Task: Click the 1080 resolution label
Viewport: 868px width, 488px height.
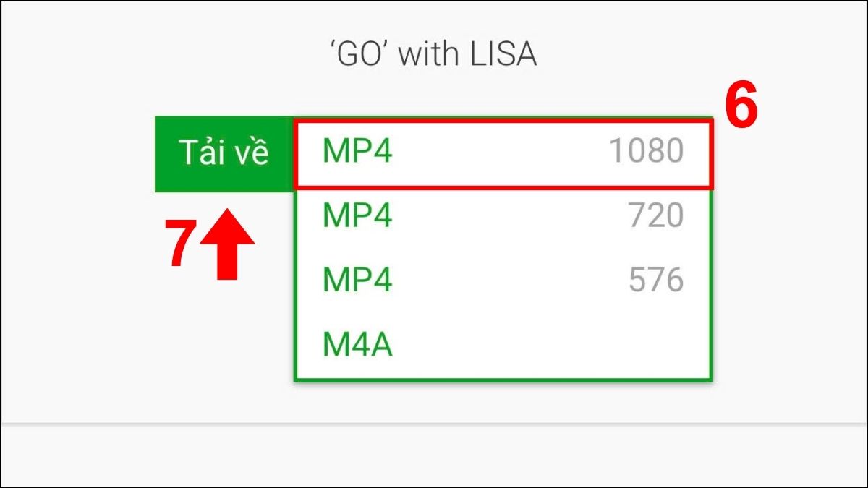Action: point(645,152)
